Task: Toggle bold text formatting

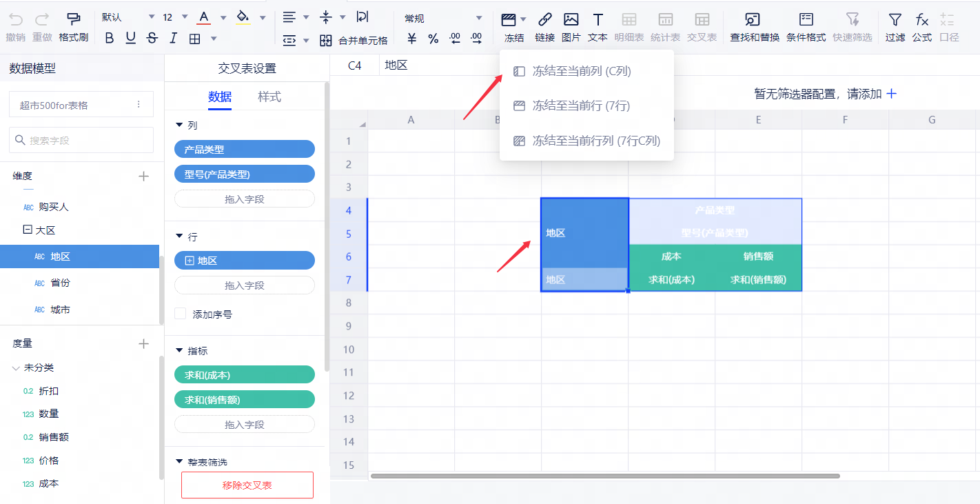Action: (x=110, y=39)
